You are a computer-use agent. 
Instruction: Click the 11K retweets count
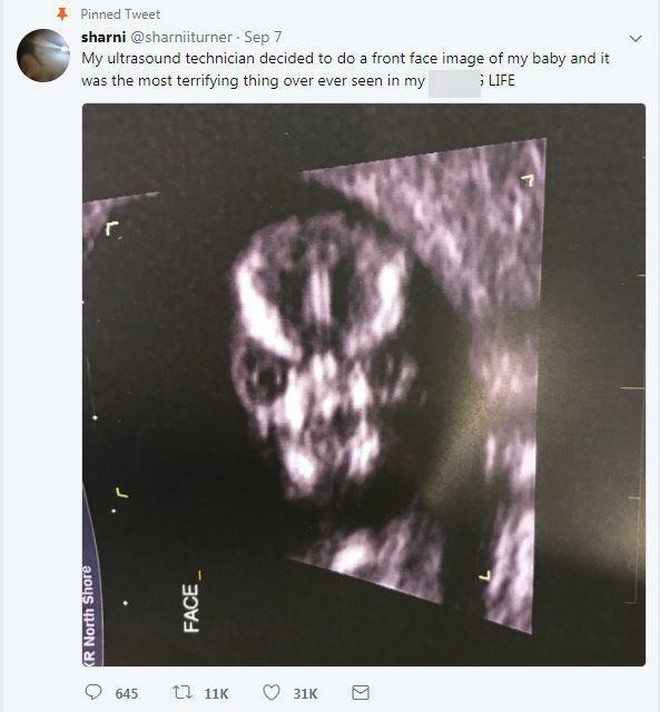pyautogui.click(x=217, y=693)
